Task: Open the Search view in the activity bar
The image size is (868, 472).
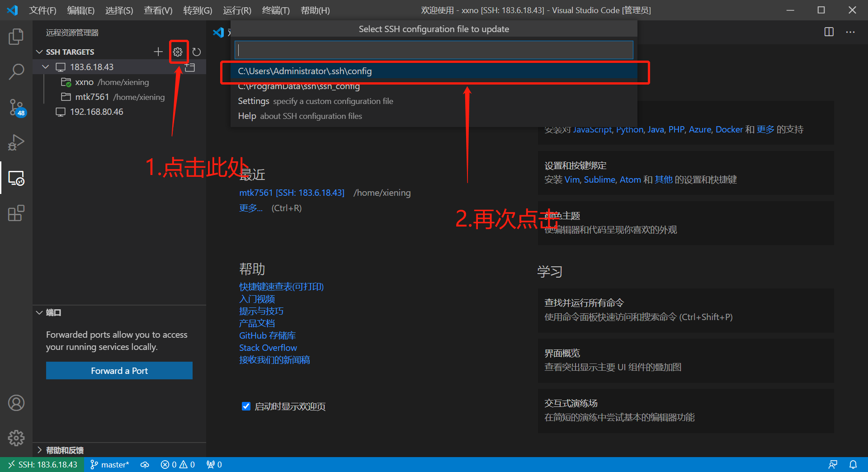Action: click(16, 71)
